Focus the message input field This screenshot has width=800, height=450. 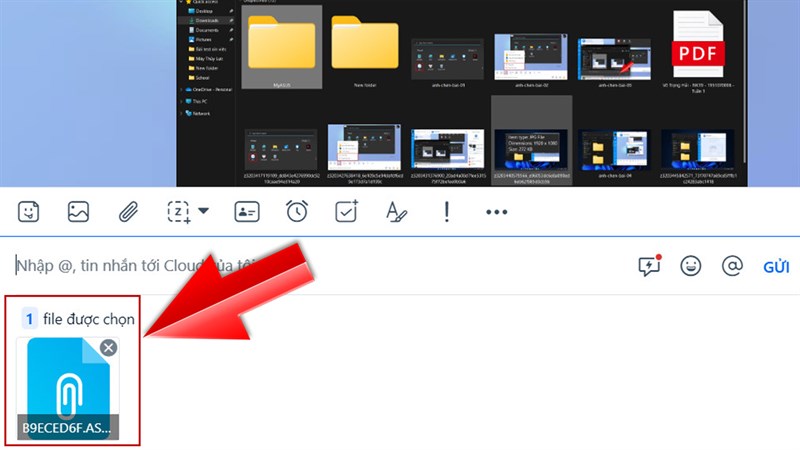[x=316, y=266]
